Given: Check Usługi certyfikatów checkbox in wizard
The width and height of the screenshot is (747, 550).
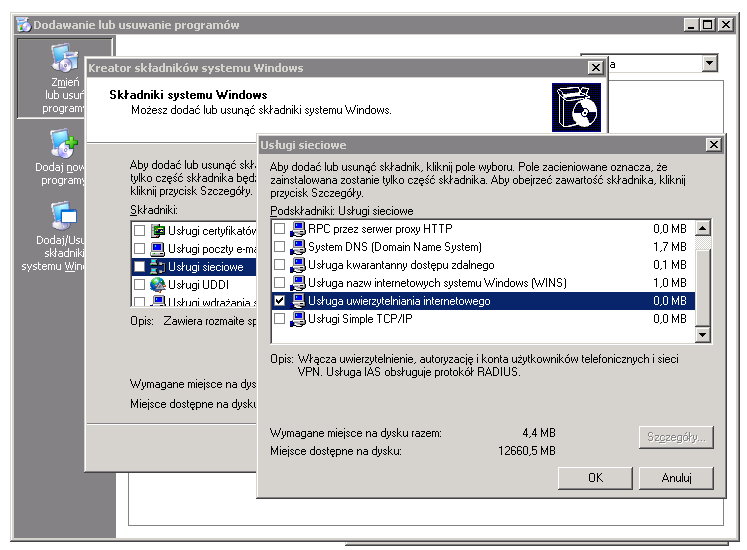Looking at the screenshot, I should coord(140,231).
